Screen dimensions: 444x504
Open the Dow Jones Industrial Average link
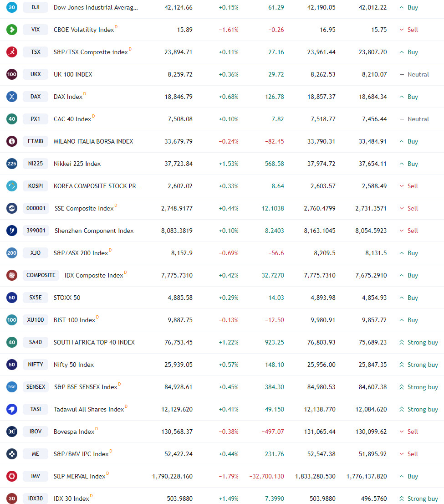pos(96,7)
